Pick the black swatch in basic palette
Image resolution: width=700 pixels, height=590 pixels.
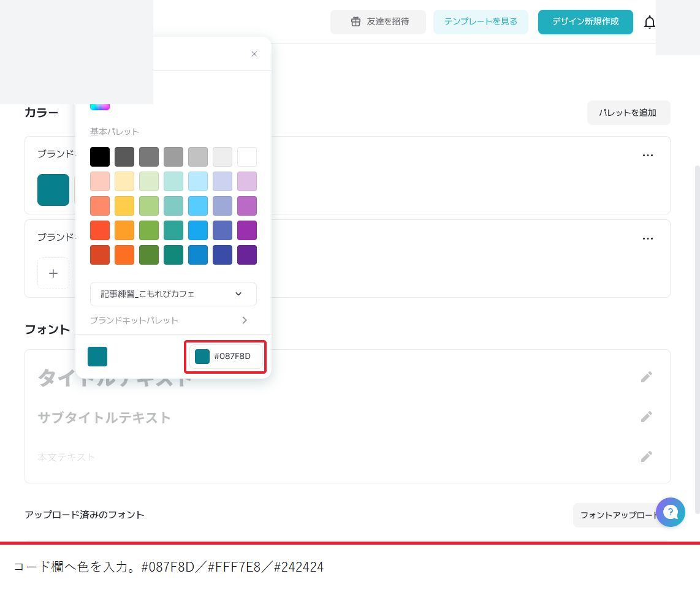(99, 157)
